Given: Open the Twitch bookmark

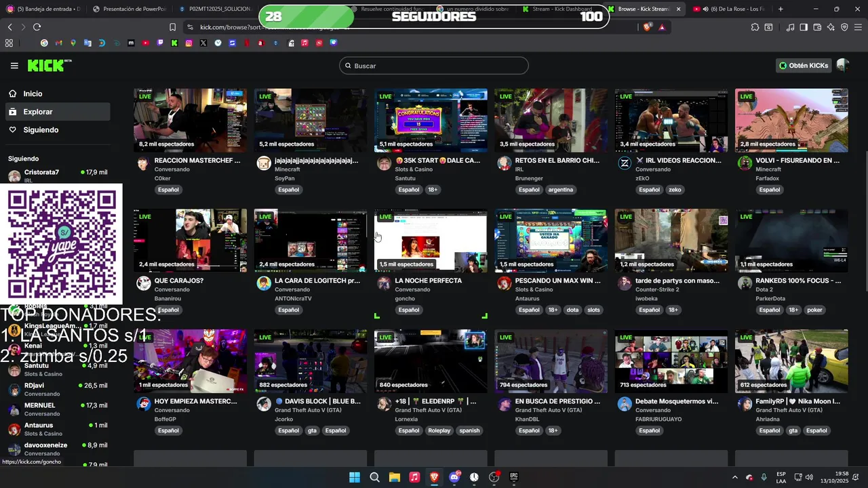Looking at the screenshot, I should click(160, 43).
